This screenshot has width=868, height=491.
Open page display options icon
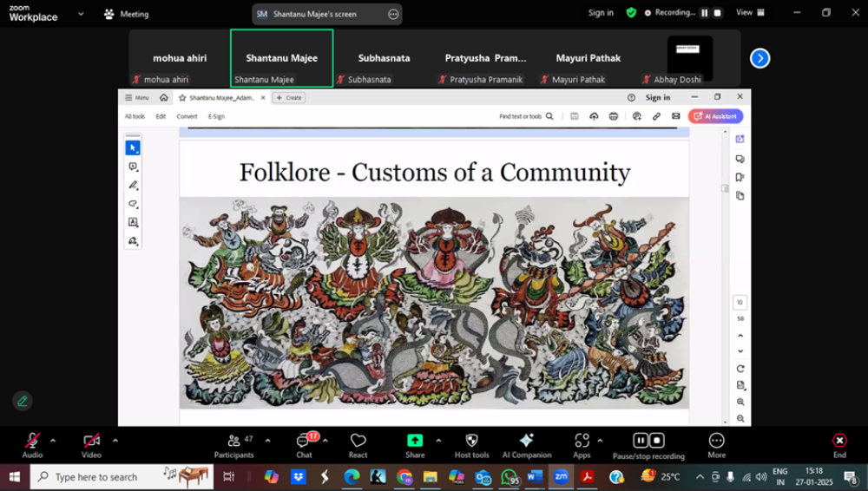pos(740,385)
